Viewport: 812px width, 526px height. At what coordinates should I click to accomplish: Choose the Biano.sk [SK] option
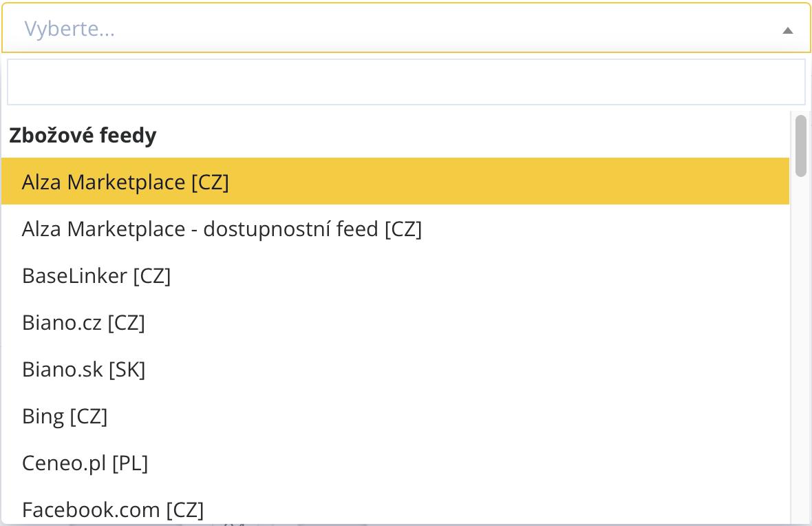(x=83, y=369)
